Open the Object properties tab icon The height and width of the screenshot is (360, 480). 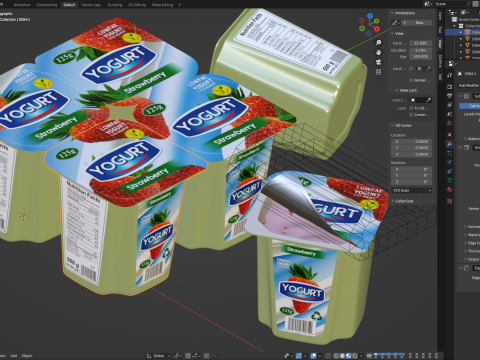[x=449, y=135]
